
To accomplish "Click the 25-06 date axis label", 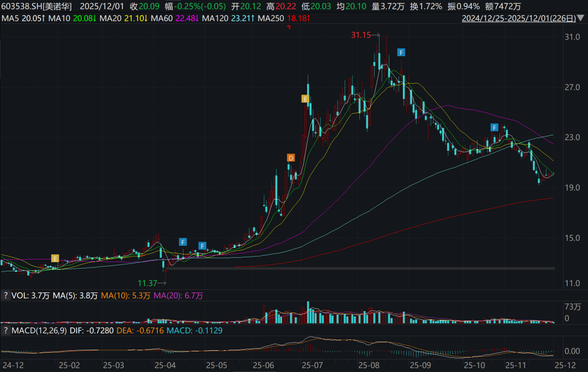I will (x=264, y=365).
